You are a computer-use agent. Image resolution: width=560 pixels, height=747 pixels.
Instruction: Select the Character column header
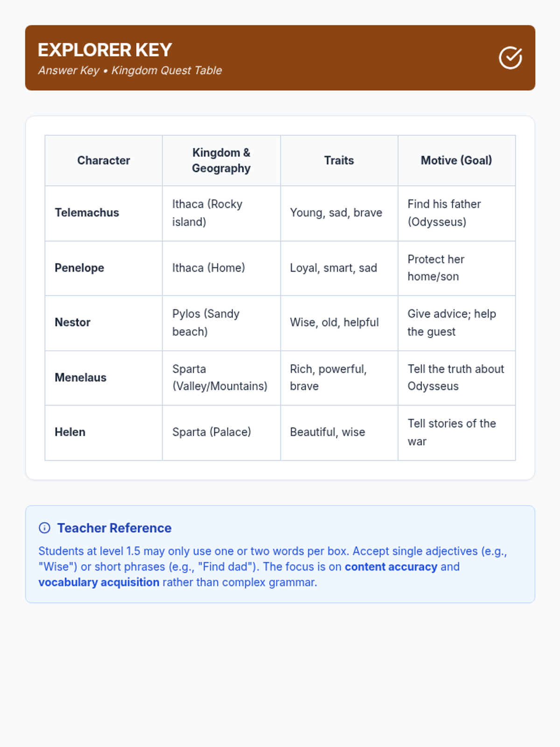(x=104, y=161)
